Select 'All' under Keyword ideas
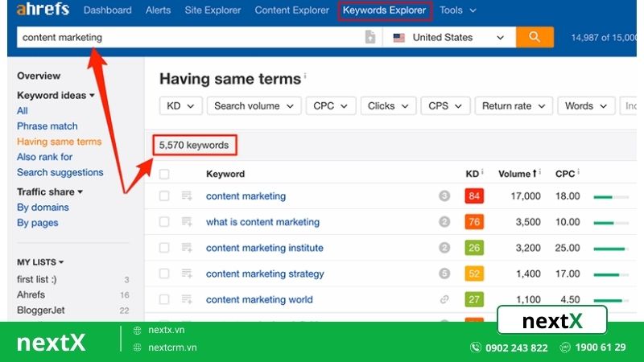This screenshot has height=362, width=644. (x=23, y=111)
